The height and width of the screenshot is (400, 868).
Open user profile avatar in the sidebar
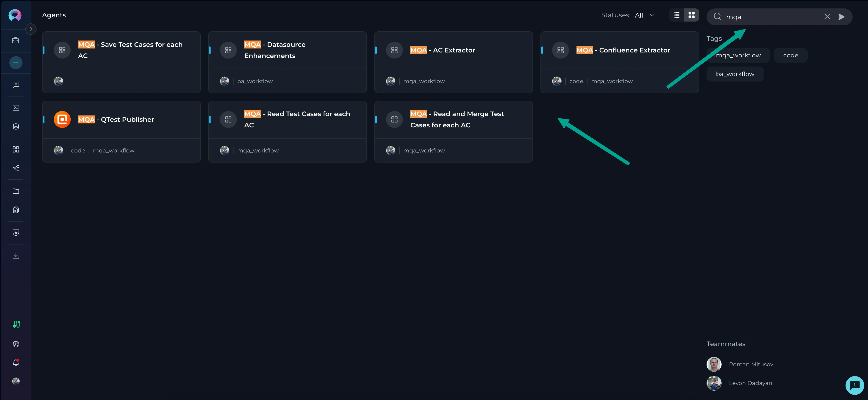(x=16, y=381)
